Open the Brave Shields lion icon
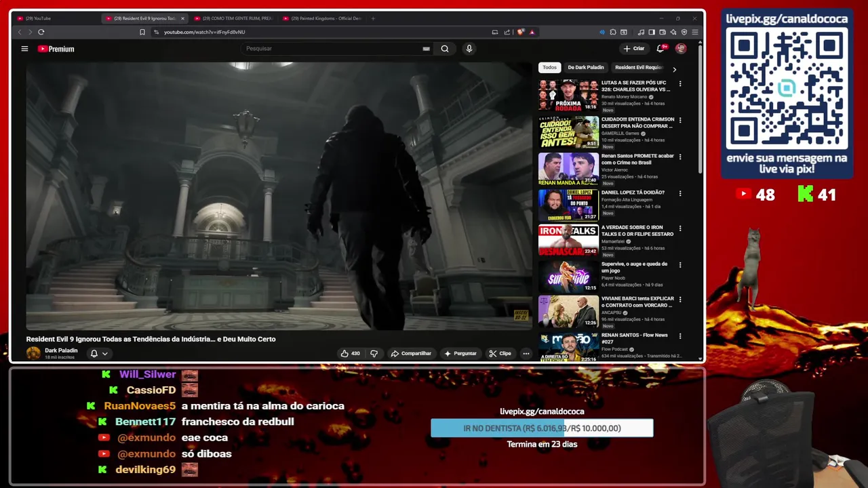The image size is (868, 488). click(x=521, y=32)
